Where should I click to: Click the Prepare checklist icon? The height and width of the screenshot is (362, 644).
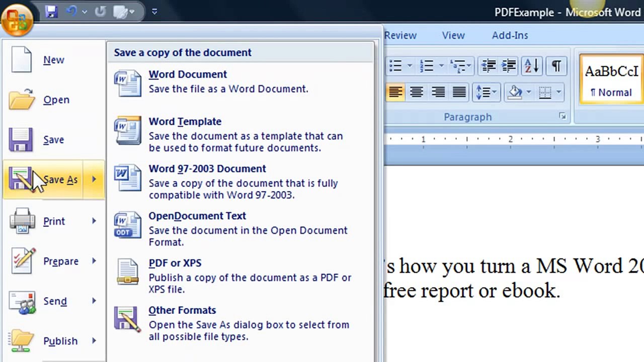[x=23, y=260]
